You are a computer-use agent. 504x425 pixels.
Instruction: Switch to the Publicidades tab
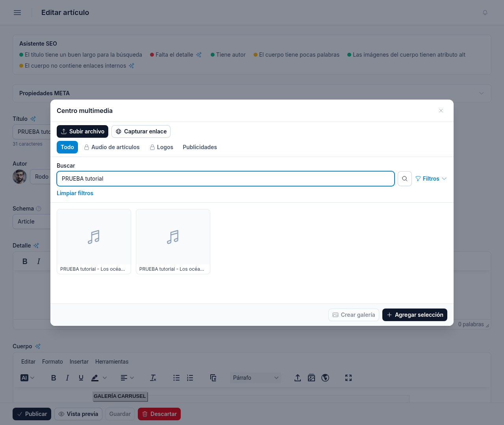[x=200, y=147]
